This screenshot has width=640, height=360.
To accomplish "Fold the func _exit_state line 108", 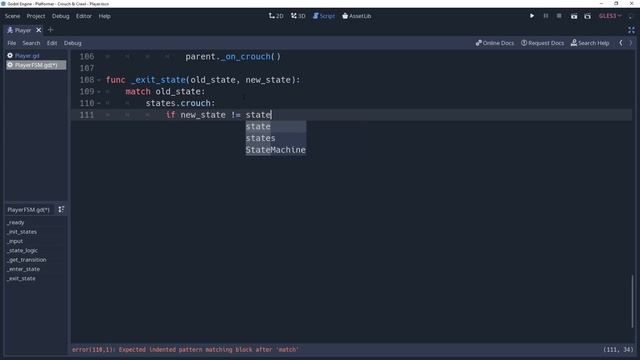I will click(99, 80).
